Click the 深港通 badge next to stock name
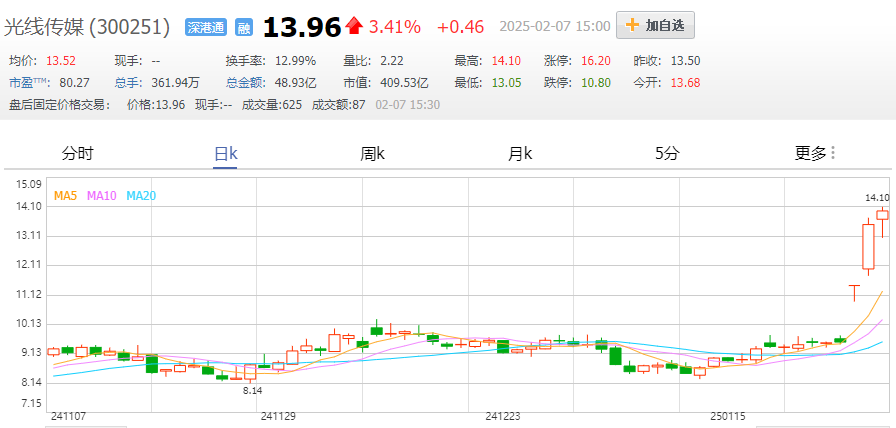The image size is (896, 428). 206,27
